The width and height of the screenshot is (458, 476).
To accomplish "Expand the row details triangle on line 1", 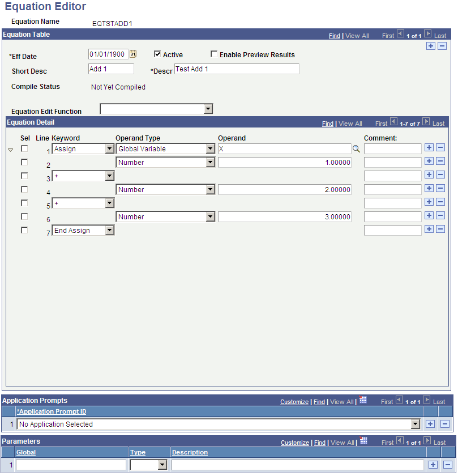I will tap(10, 148).
